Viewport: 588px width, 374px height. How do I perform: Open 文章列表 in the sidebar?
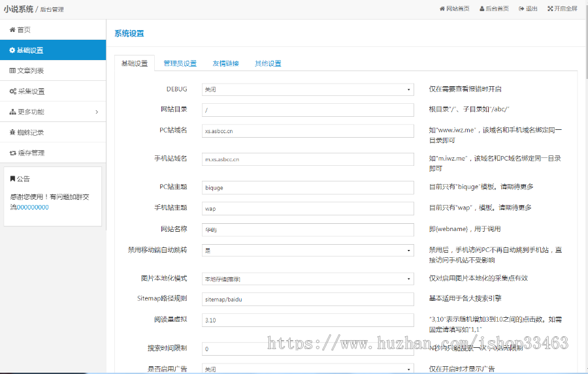click(53, 70)
